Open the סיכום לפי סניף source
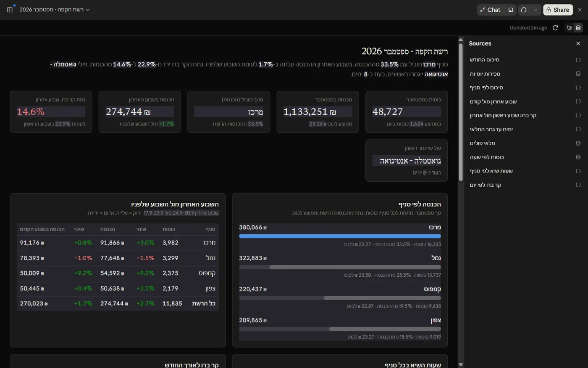The height and width of the screenshot is (368, 588). point(486,87)
